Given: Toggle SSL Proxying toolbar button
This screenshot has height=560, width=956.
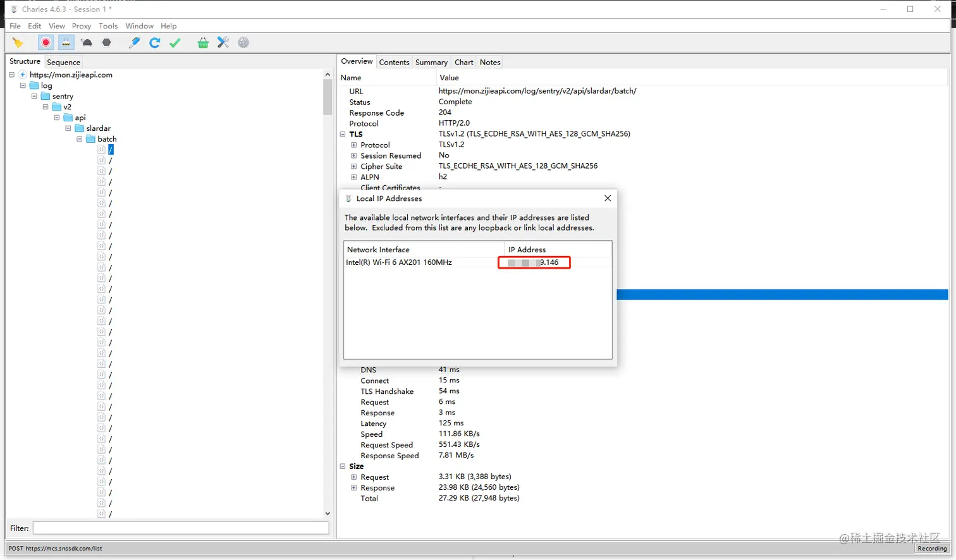Looking at the screenshot, I should 66,42.
